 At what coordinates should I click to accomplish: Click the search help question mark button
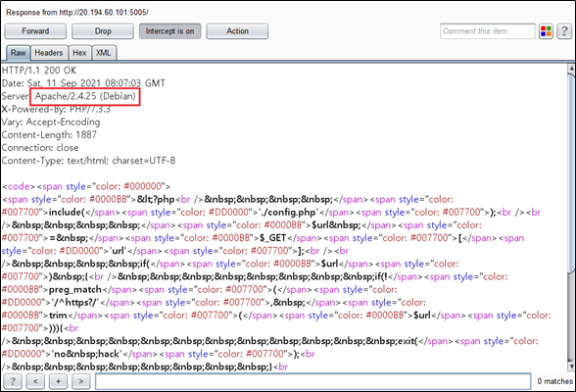[13, 381]
